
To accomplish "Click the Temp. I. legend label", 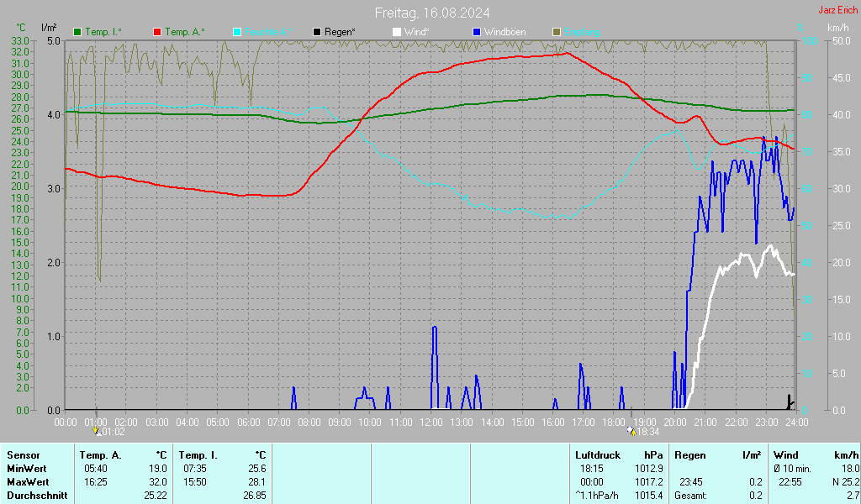I will (x=103, y=32).
